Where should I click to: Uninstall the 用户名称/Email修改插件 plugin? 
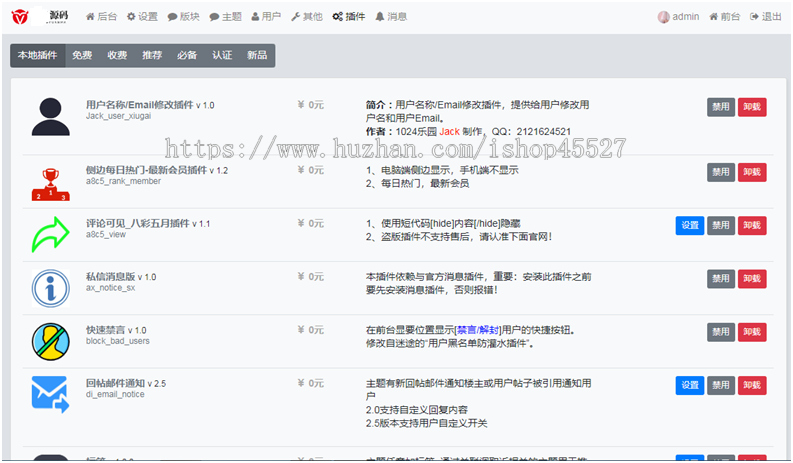[x=752, y=107]
